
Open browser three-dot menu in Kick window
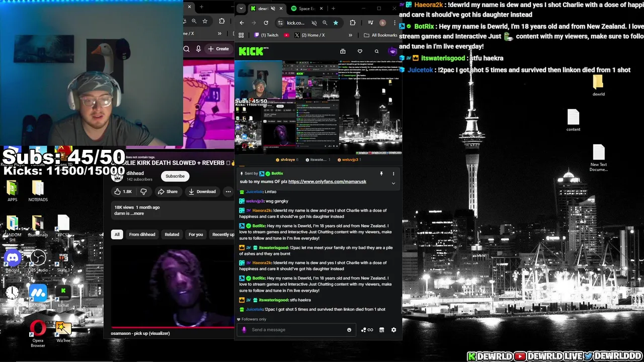(395, 23)
